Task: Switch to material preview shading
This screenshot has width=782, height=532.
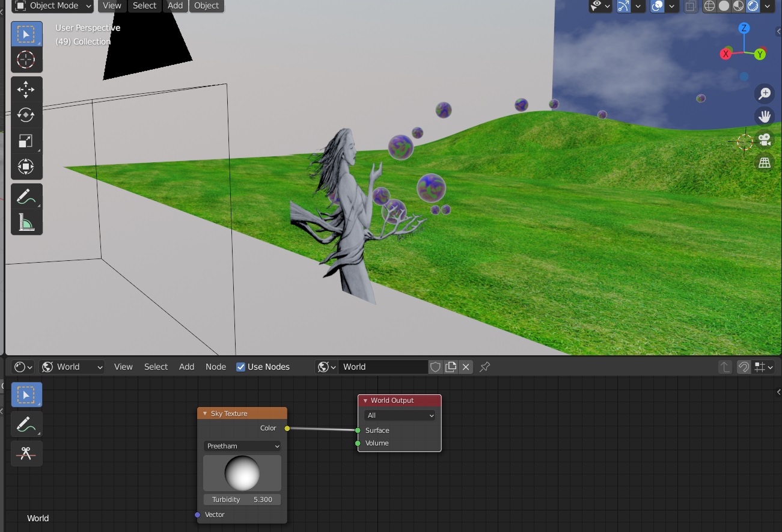Action: point(739,6)
